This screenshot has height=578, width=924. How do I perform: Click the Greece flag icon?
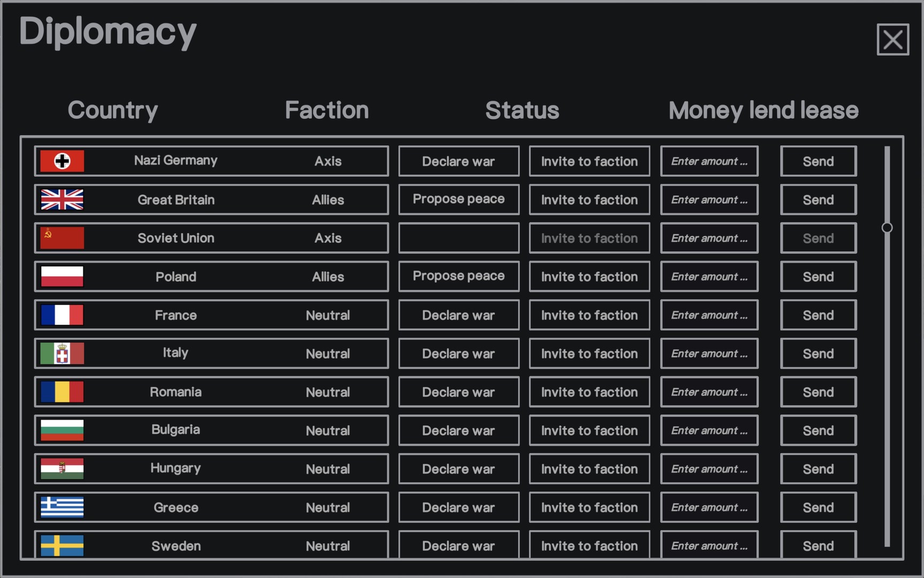(62, 507)
